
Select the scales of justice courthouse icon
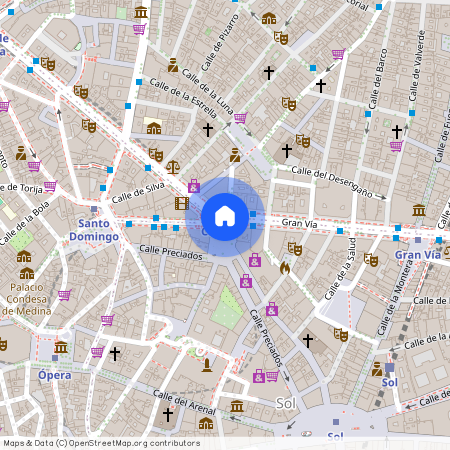tap(173, 167)
